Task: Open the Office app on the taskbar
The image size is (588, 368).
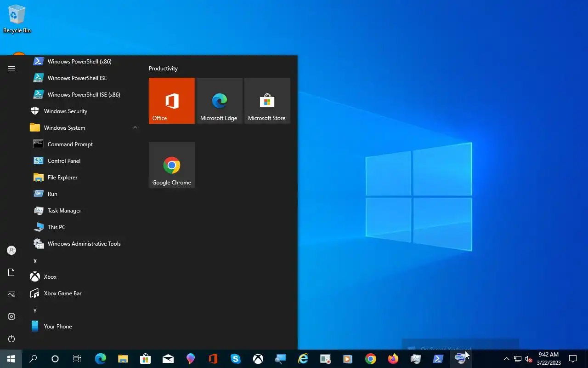Action: click(x=213, y=359)
